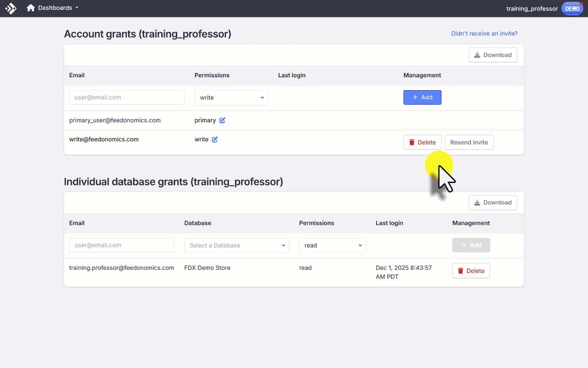Click the Feedonomics logo icon
This screenshot has height=368, width=588.
(11, 8)
